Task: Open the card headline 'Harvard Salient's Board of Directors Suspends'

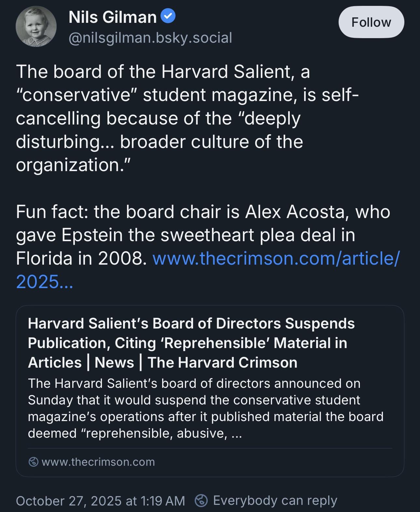Action: tap(191, 324)
